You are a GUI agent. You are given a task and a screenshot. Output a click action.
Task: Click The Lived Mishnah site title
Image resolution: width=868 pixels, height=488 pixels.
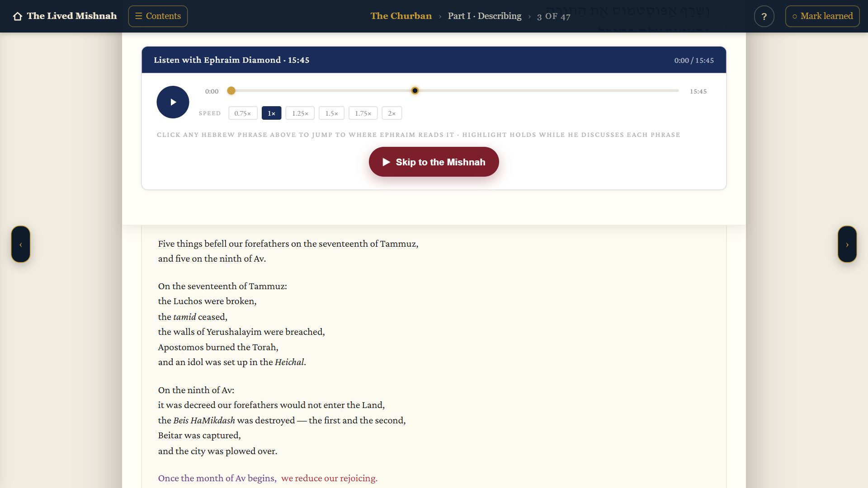pyautogui.click(x=72, y=16)
